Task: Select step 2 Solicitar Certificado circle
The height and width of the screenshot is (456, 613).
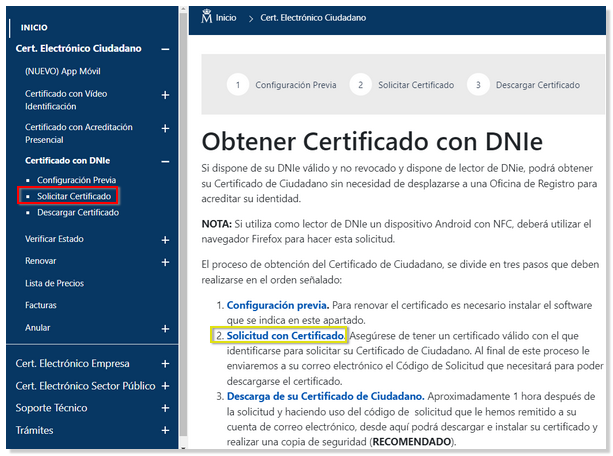Action: (x=360, y=85)
